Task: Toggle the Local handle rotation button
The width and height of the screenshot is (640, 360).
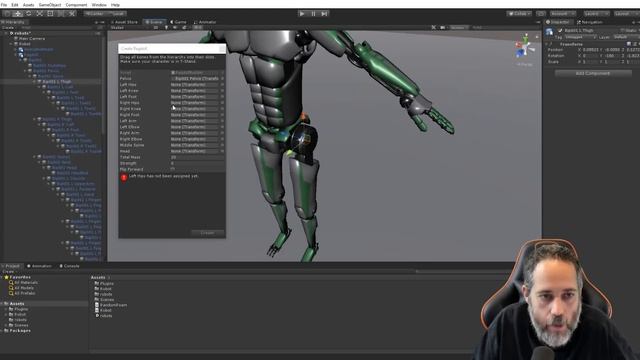Action: (116, 13)
